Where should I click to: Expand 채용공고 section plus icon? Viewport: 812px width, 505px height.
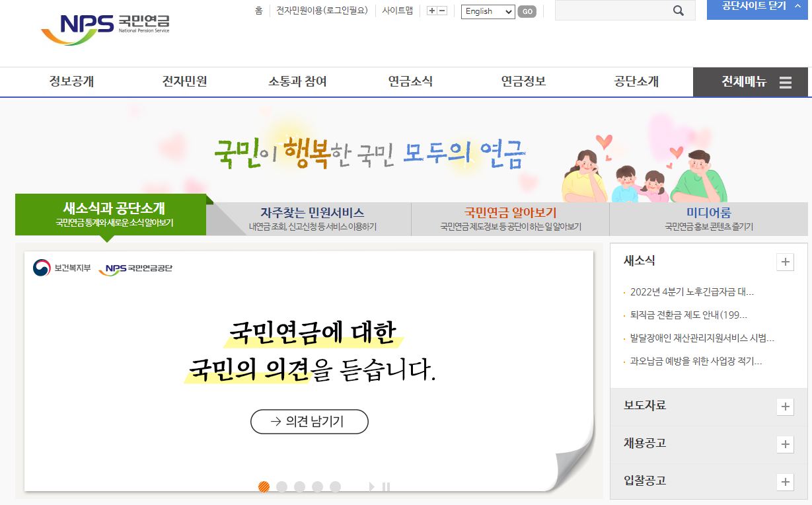[785, 444]
